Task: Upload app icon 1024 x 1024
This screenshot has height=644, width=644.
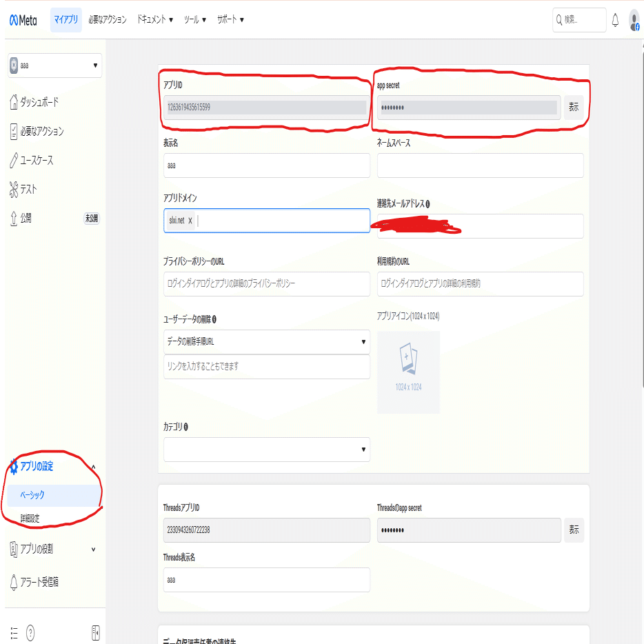Action: point(408,372)
